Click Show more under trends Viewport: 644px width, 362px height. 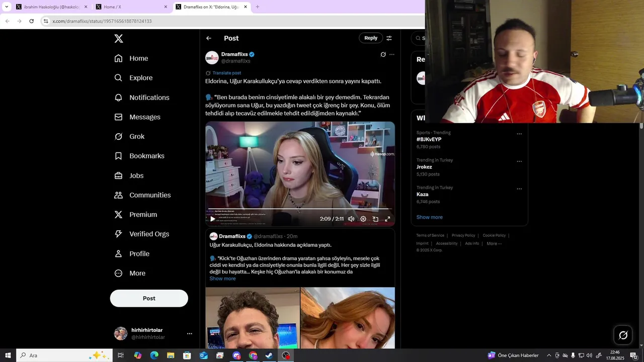coord(430,217)
